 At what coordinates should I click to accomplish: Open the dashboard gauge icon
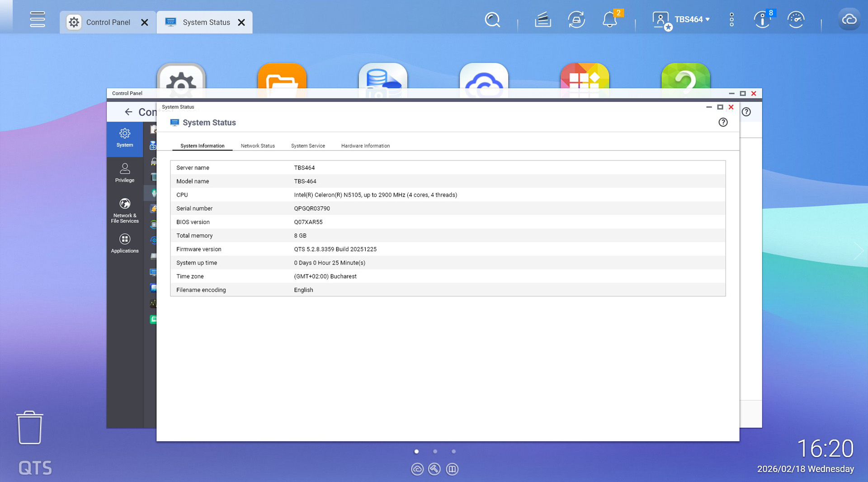point(796,20)
